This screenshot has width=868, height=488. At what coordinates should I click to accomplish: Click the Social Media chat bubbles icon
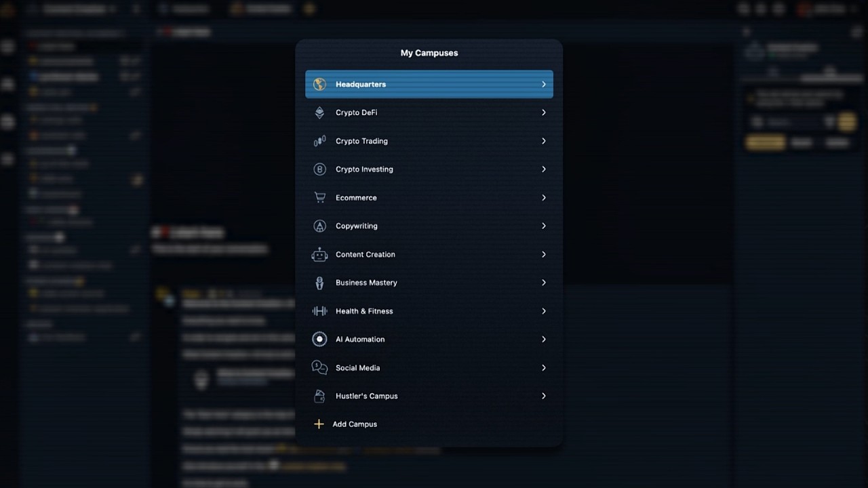(319, 367)
